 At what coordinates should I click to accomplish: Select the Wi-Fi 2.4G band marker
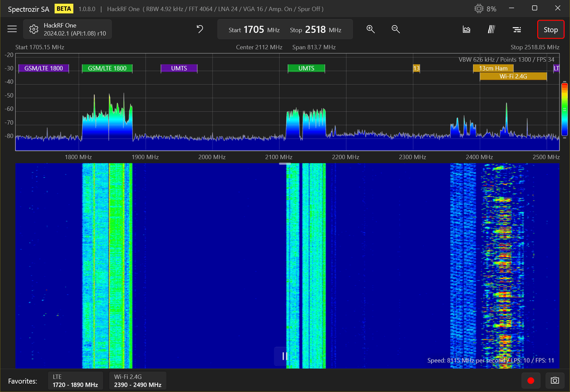pyautogui.click(x=513, y=76)
